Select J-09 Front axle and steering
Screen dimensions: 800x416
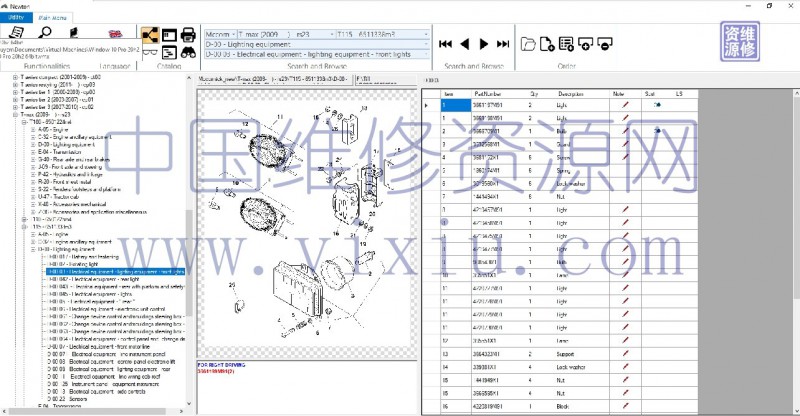point(70,167)
